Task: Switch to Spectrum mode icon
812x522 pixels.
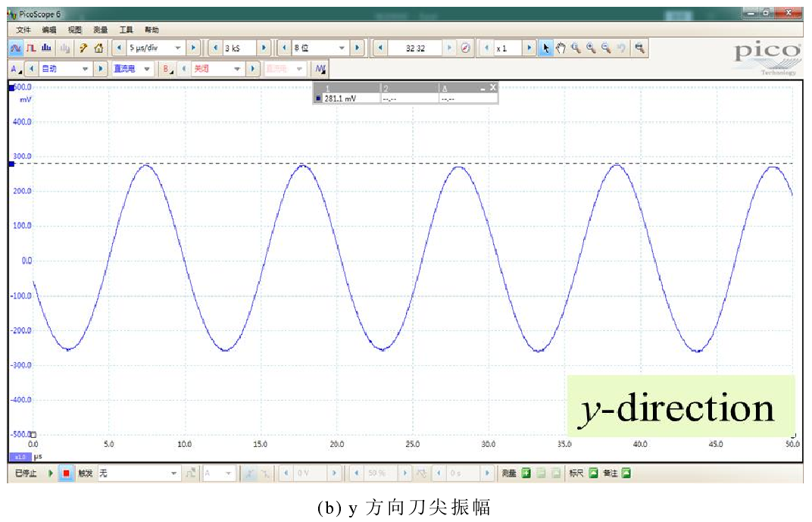Action: [47, 48]
